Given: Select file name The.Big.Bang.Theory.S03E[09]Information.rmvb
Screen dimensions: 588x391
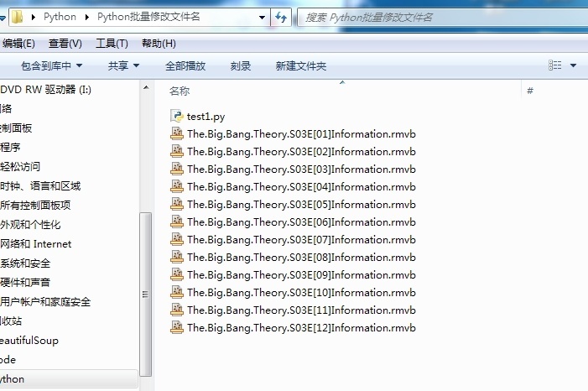Looking at the screenshot, I should (301, 275).
